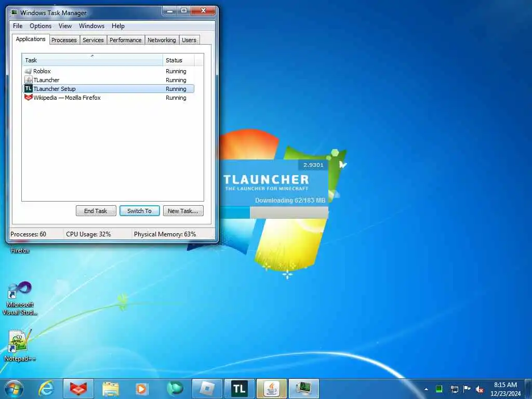Switch to the Performance tab
The image size is (532, 399).
[126, 40]
